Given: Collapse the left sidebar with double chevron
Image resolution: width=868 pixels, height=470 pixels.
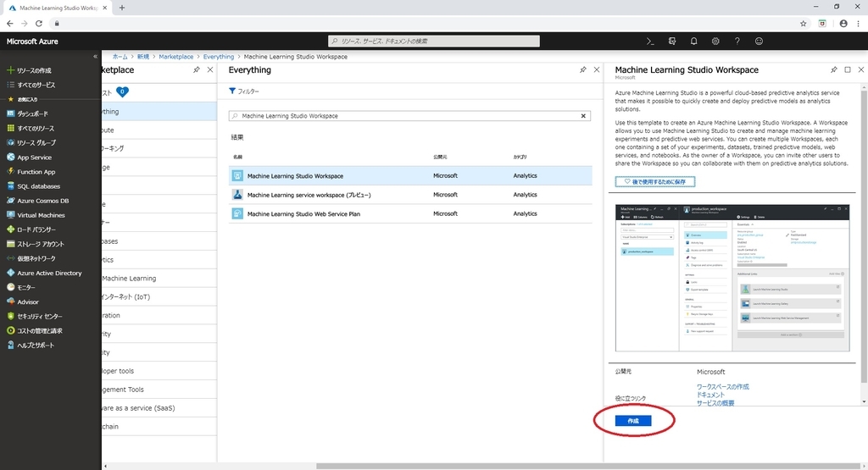Looking at the screenshot, I should click(x=95, y=57).
